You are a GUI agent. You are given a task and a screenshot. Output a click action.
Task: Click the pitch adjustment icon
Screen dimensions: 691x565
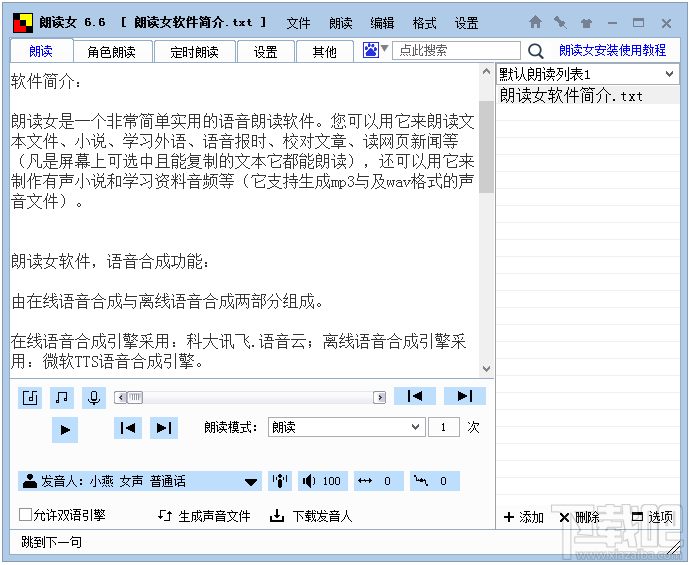[x=421, y=481]
